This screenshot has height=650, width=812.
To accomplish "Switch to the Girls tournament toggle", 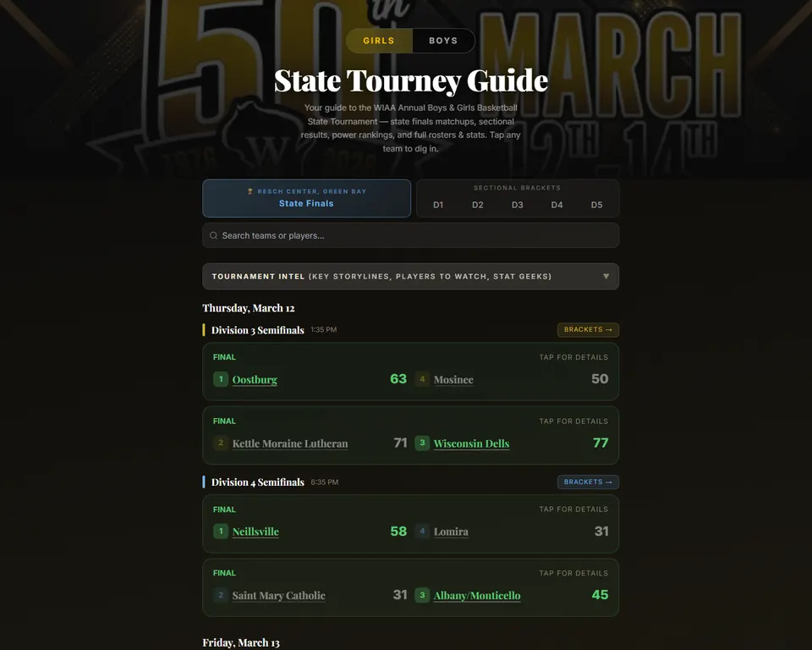I will click(x=379, y=41).
